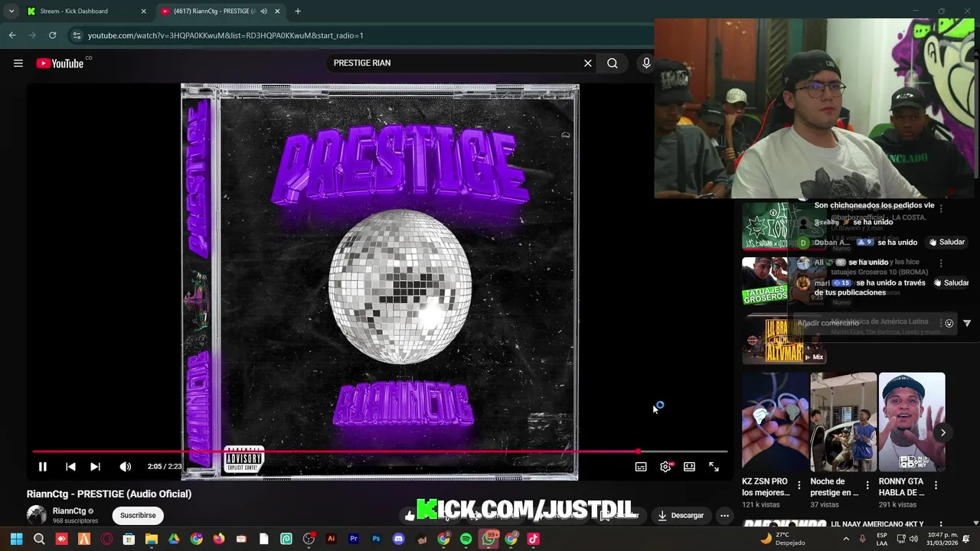
Task: Open Noche de prestige short video
Action: click(844, 422)
